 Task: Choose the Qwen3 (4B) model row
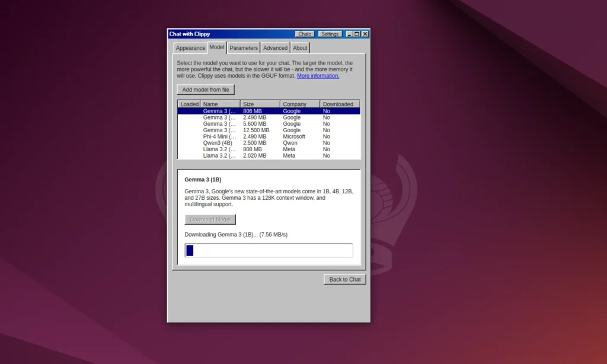click(269, 143)
